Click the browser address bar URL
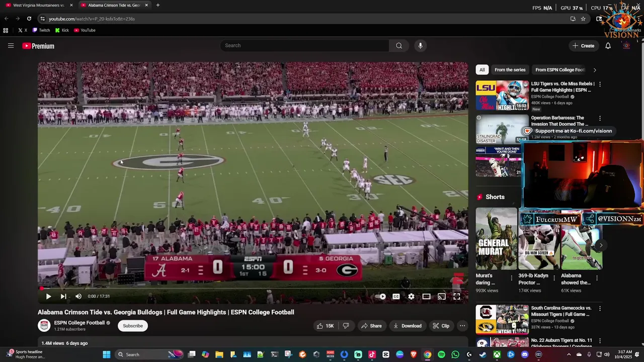This screenshot has height=362, width=644. pyautogui.click(x=92, y=19)
